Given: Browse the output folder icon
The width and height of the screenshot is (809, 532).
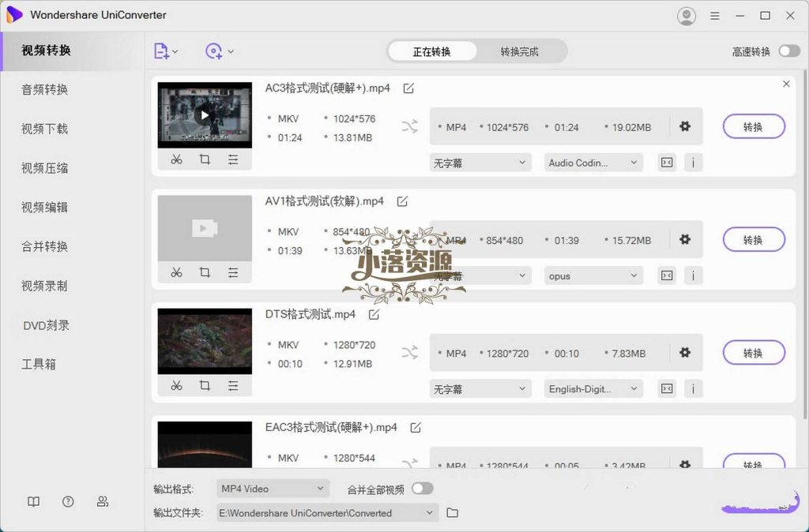Looking at the screenshot, I should pos(453,512).
